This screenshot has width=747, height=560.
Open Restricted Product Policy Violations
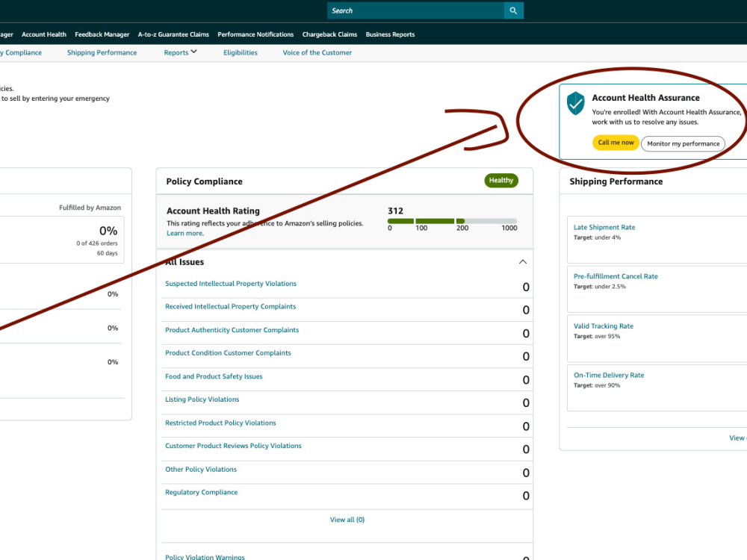pos(220,423)
